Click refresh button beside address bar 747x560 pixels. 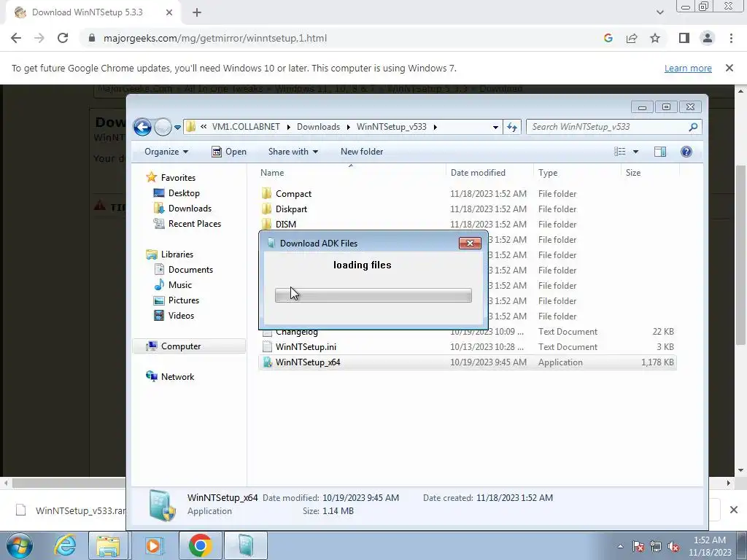tap(512, 127)
